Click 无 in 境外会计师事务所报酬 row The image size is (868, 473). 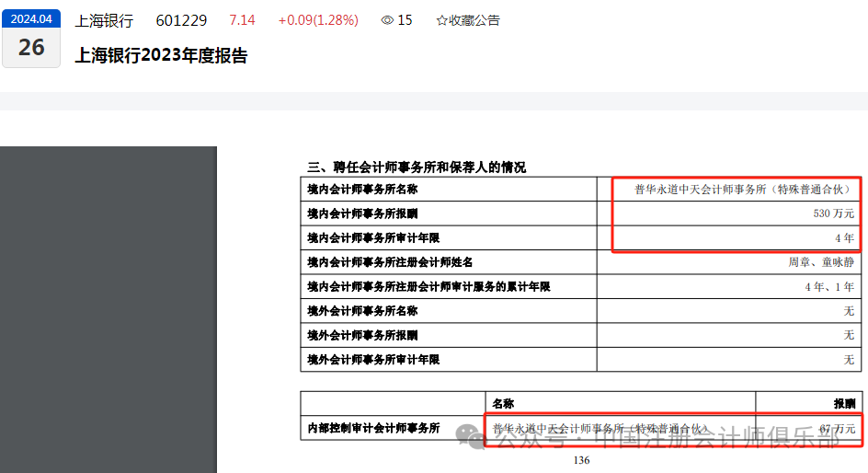coord(850,336)
